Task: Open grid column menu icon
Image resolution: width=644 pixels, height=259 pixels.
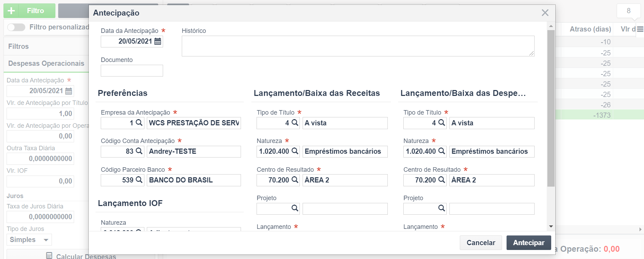Action: click(x=640, y=29)
